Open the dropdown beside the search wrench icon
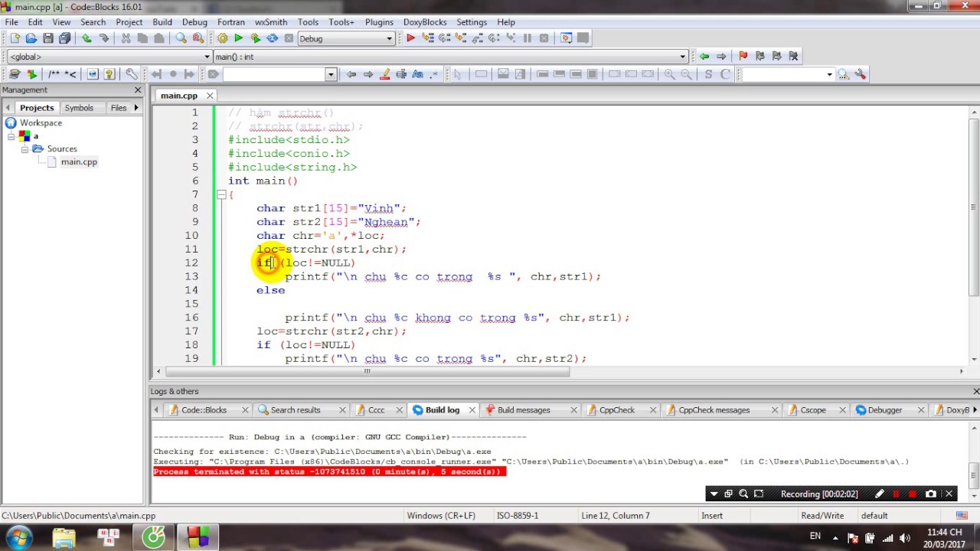Image resolution: width=980 pixels, height=551 pixels. click(829, 74)
